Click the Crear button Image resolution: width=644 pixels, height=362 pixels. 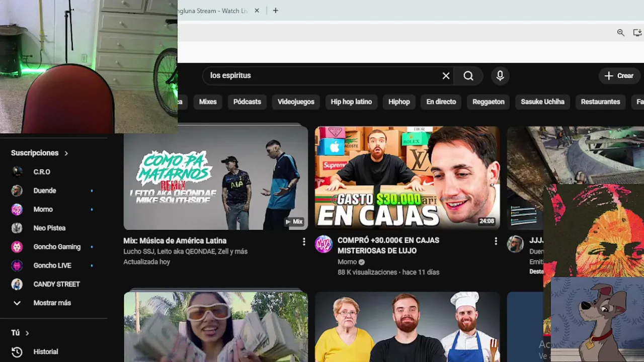[x=619, y=75]
